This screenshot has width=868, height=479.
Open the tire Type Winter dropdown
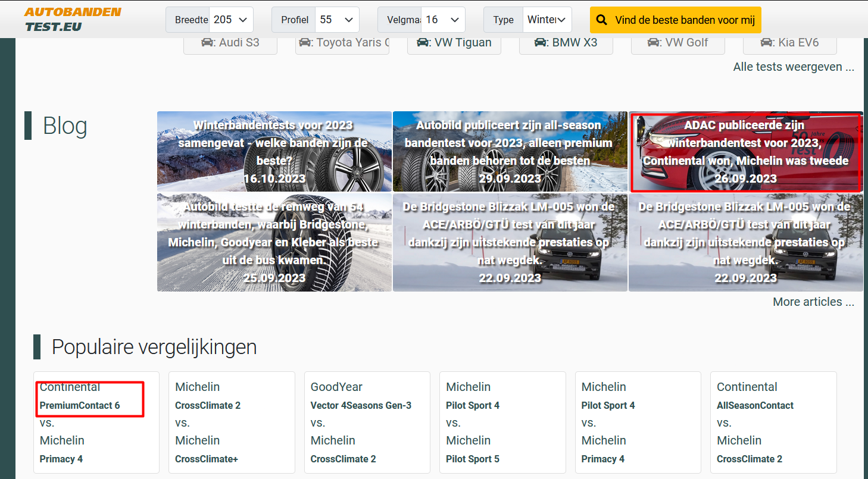547,20
